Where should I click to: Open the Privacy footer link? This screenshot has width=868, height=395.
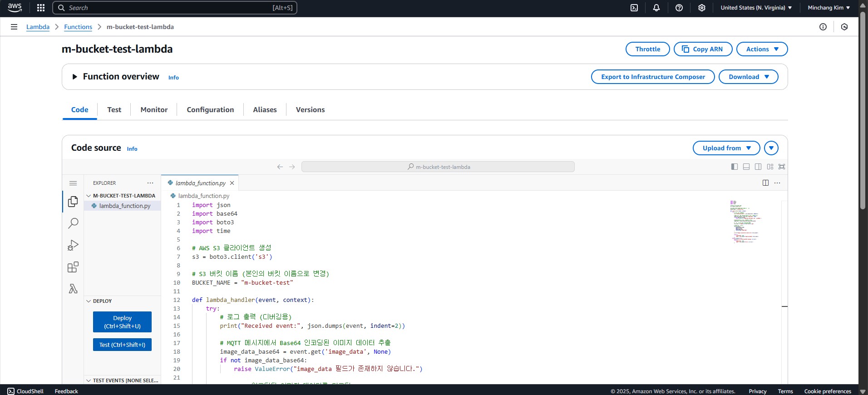[x=758, y=391]
